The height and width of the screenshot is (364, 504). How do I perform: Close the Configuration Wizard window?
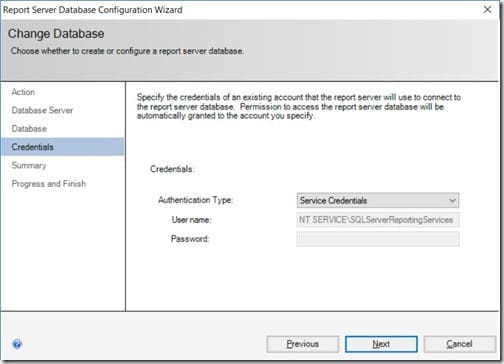pyautogui.click(x=487, y=10)
